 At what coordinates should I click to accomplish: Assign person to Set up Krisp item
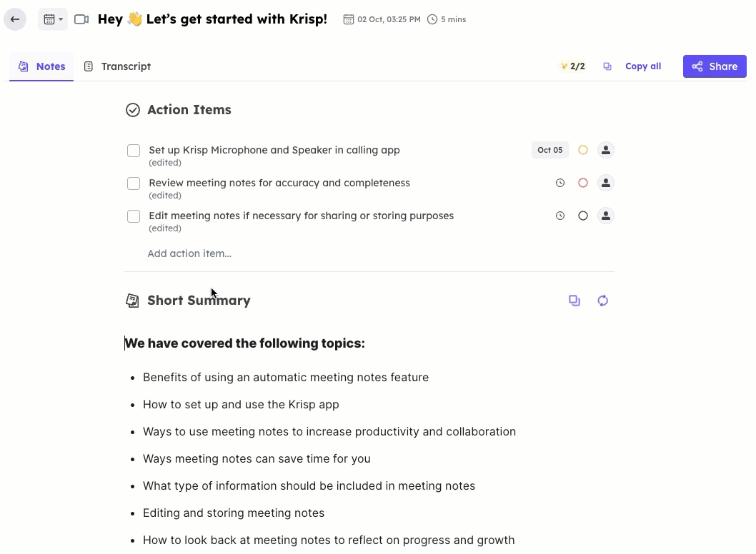[x=605, y=150]
